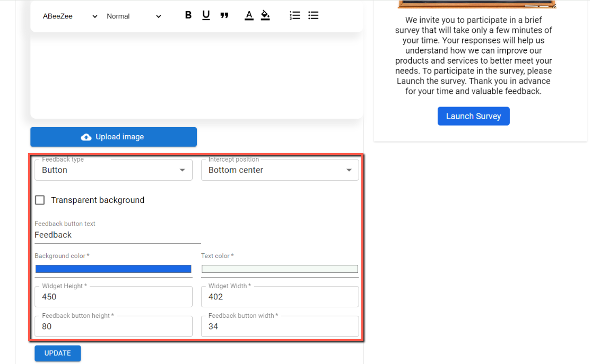Click the cloud upload icon on Upload image button
591x364 pixels.
86,137
